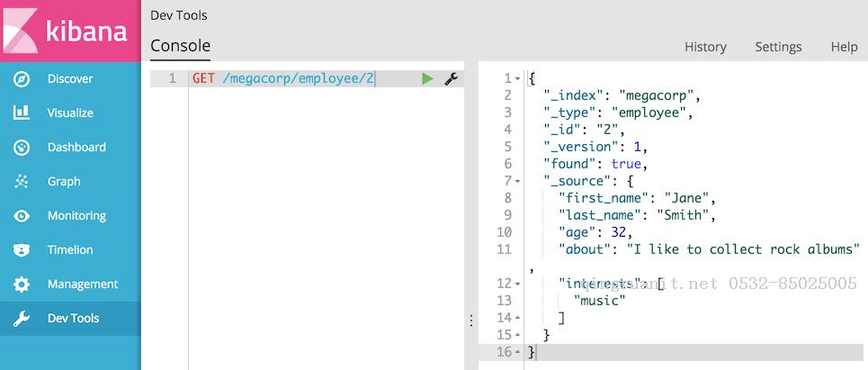Click the "_type": "employee" line
Image resolution: width=868 pixels, height=370 pixels.
(x=618, y=113)
